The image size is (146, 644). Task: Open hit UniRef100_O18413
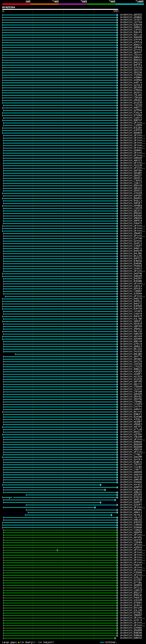click(131, 268)
